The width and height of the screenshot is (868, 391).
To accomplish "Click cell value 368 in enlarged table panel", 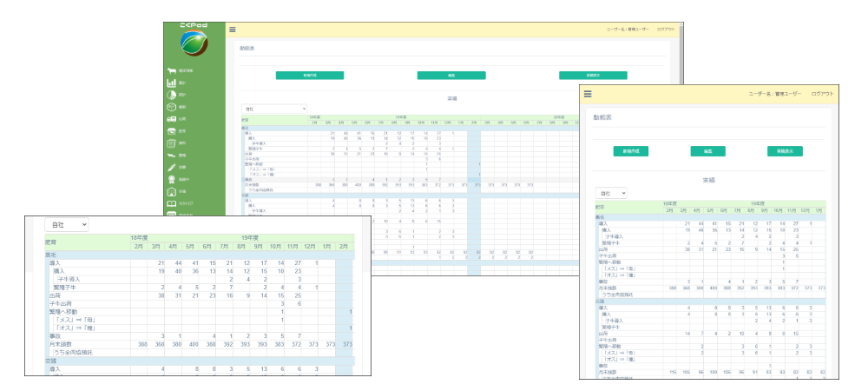I will [160, 344].
